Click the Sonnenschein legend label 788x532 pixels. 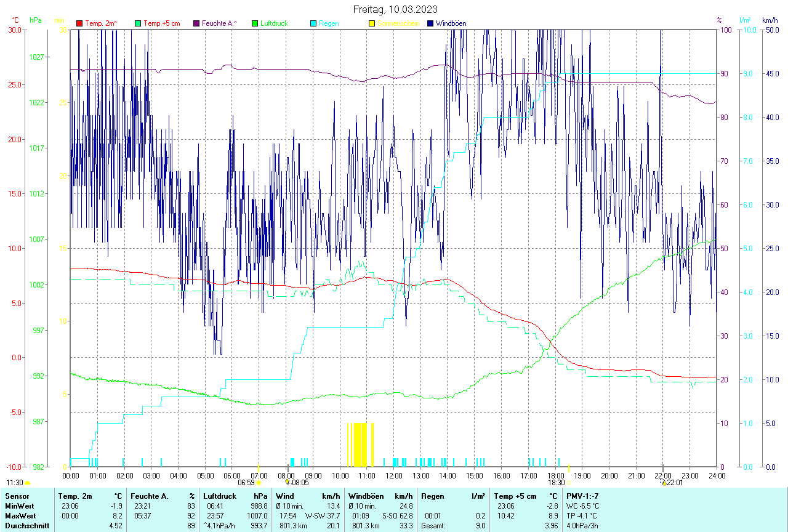click(398, 23)
